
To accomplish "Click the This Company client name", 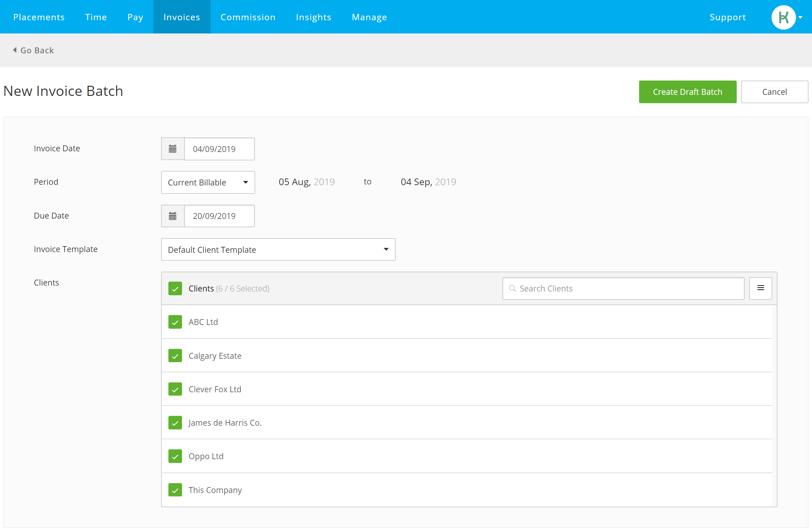I will 215,490.
